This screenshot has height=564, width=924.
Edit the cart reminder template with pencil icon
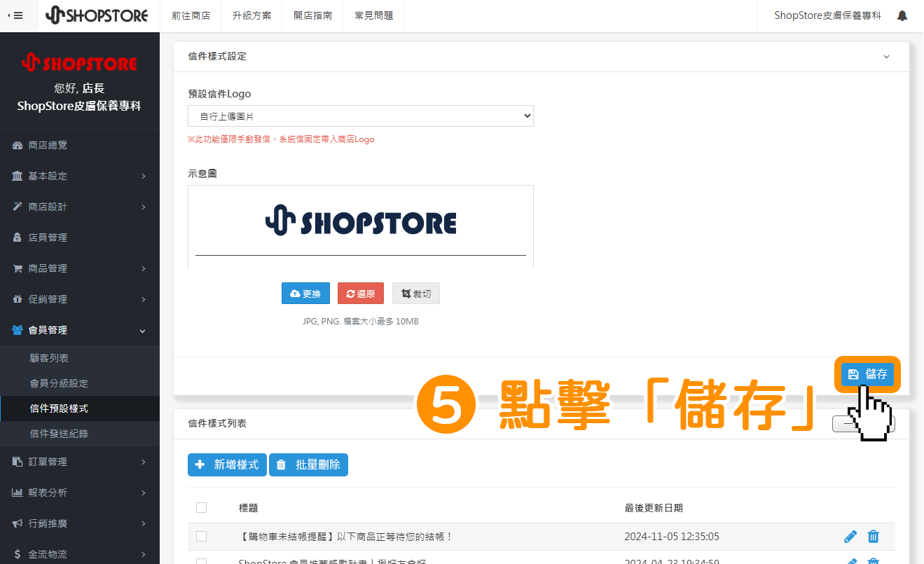point(850,537)
